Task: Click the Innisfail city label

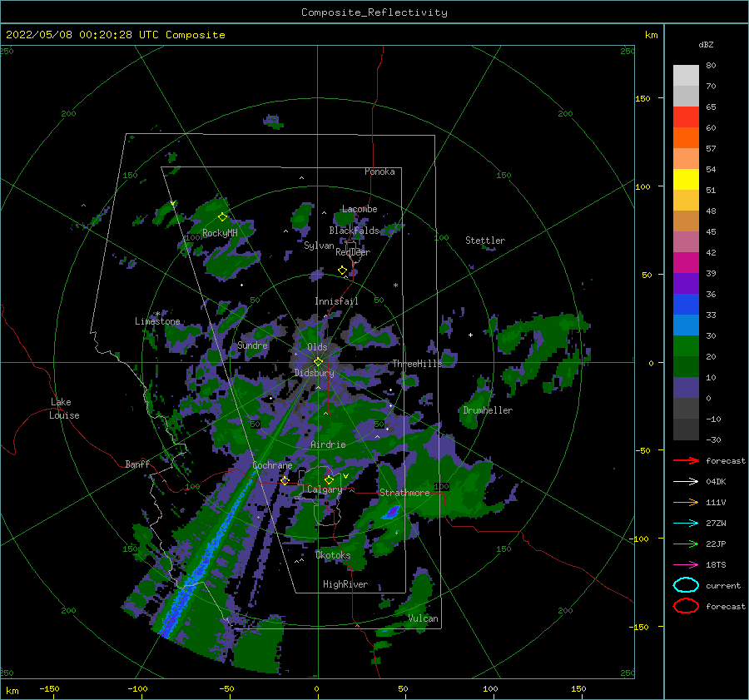Action: tap(336, 301)
